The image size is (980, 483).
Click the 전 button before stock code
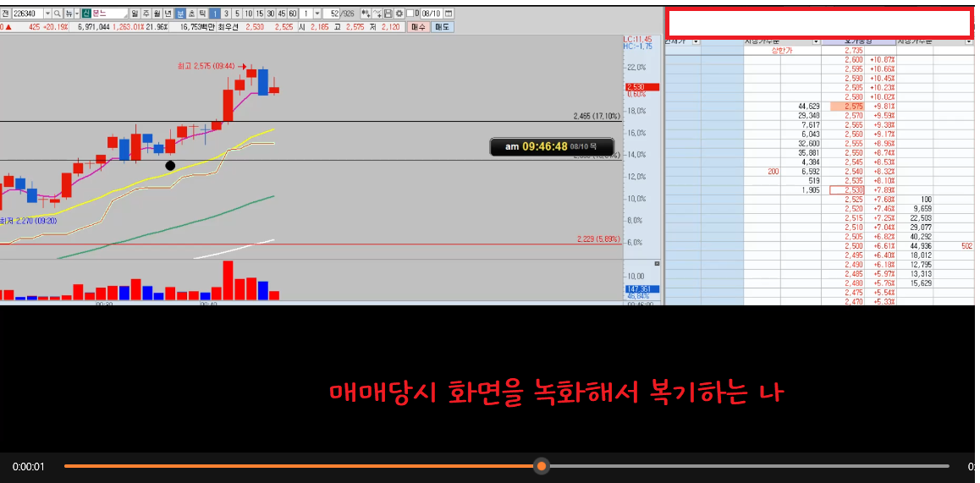coord(6,14)
